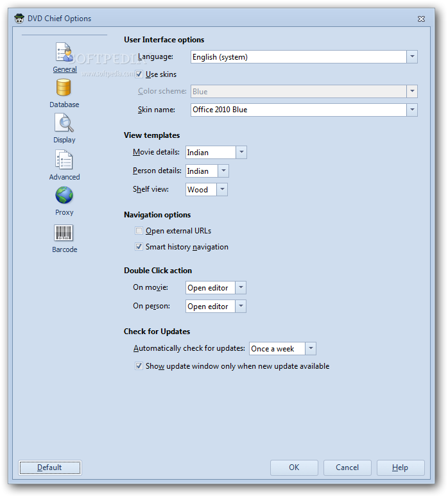Expand the Skin name dropdown arrow

[x=412, y=110]
